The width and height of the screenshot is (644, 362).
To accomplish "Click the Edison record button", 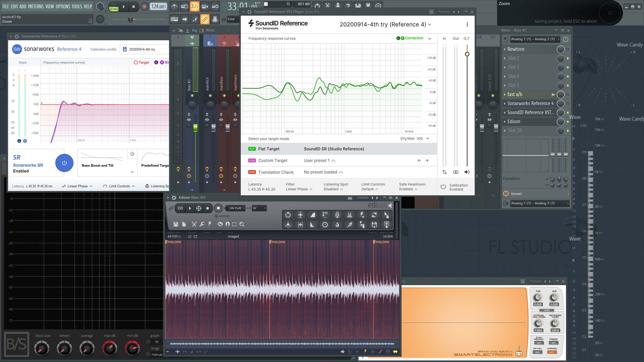I will pyautogui.click(x=218, y=208).
